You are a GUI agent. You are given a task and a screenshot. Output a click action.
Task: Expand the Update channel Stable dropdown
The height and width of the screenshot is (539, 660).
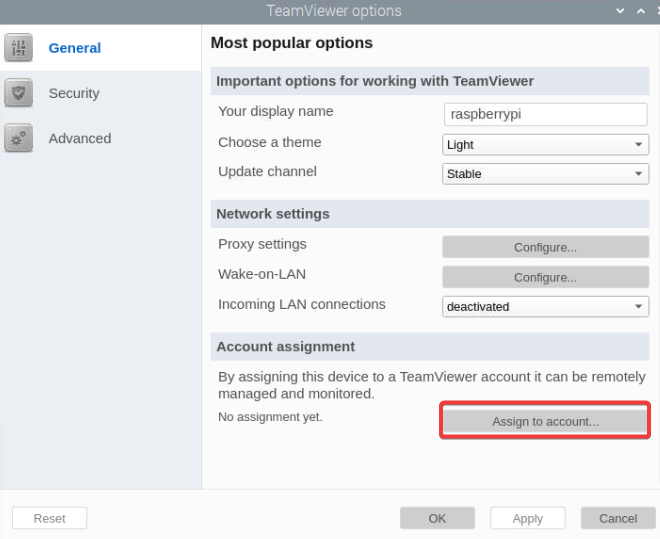[x=545, y=174]
